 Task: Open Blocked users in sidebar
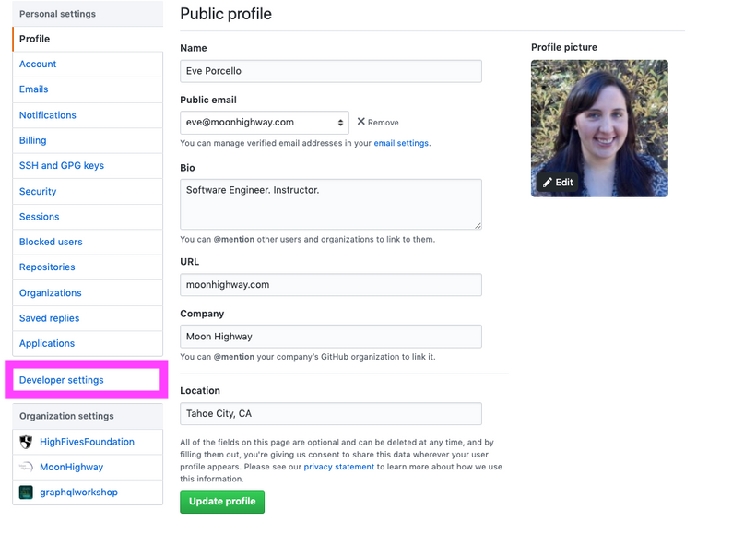pos(51,242)
